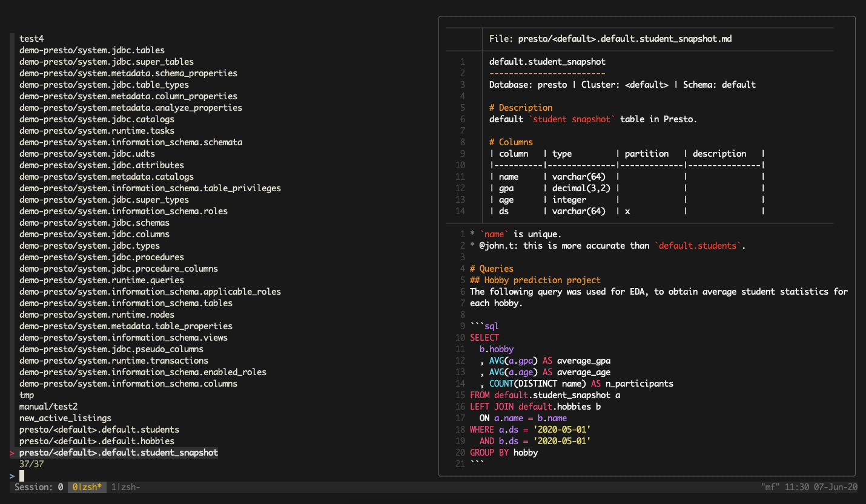This screenshot has width=866, height=504.
Task: Select demo-presto/system.jdbc.pseudo_columns entry
Action: pyautogui.click(x=111, y=349)
